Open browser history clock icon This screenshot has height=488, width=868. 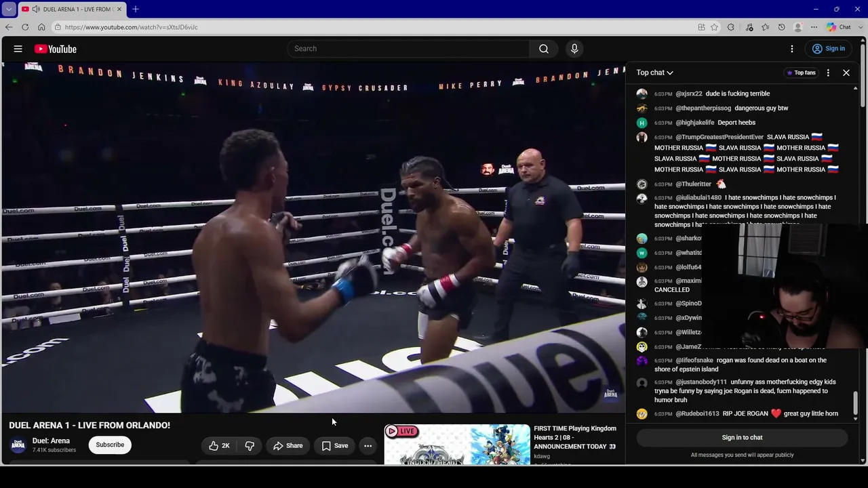click(781, 27)
